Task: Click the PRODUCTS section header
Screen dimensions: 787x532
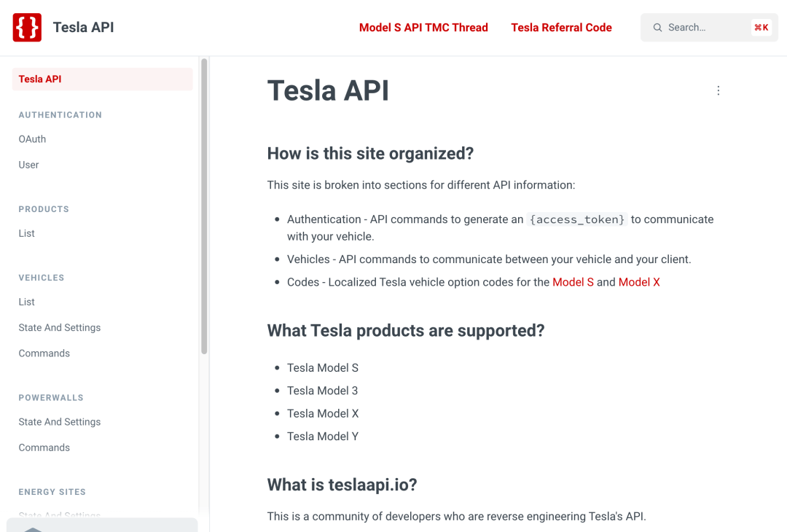Action: click(44, 209)
